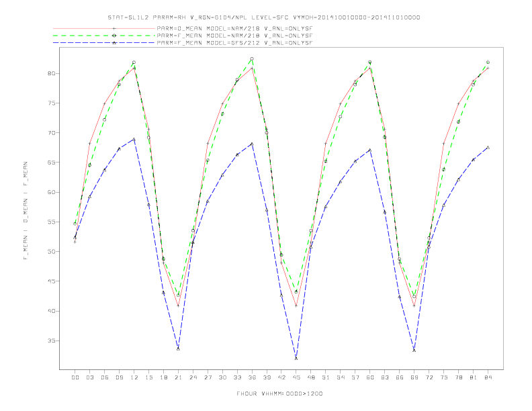Click x-axis forecast hour 48

coord(311,377)
